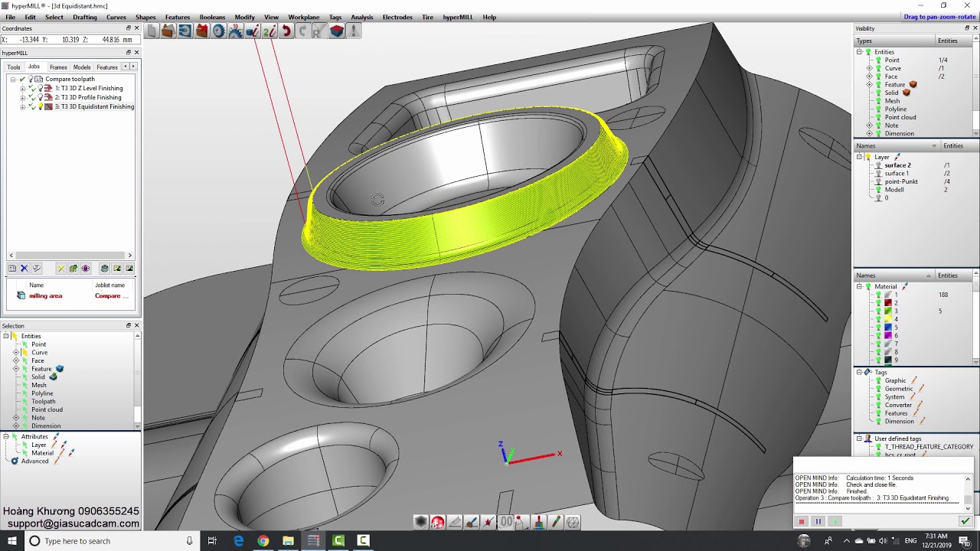Click the wireframe globe icon in bottom toolbar

[573, 522]
